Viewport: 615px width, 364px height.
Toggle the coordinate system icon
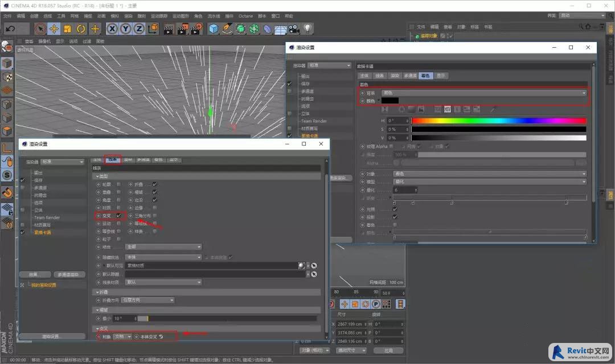[153, 28]
